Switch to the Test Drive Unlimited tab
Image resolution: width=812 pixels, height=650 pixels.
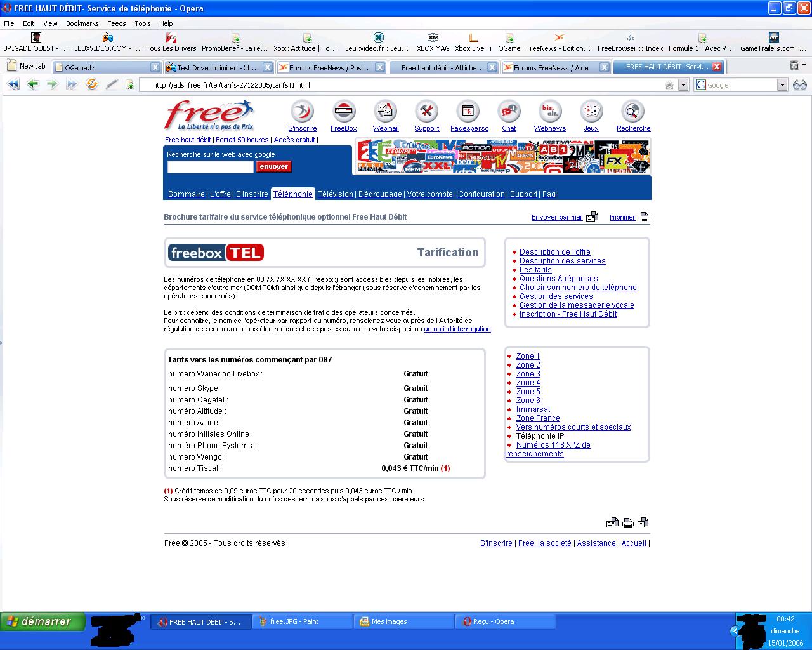point(218,67)
